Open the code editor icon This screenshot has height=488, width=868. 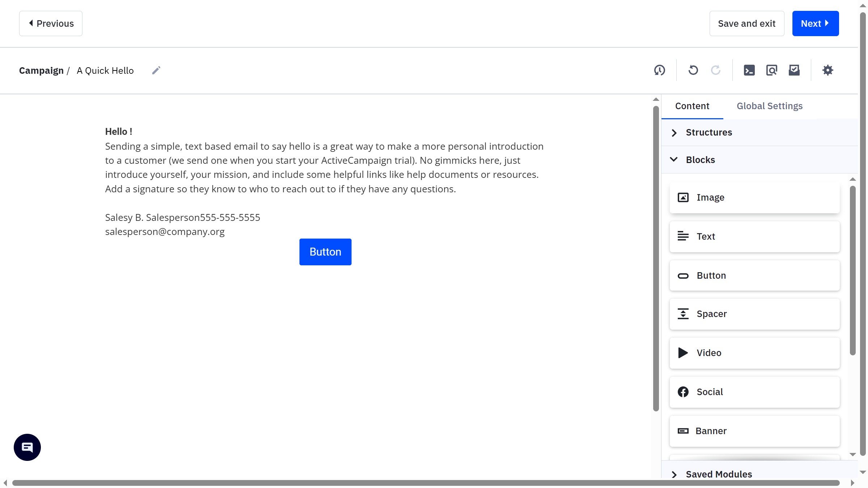(x=749, y=70)
